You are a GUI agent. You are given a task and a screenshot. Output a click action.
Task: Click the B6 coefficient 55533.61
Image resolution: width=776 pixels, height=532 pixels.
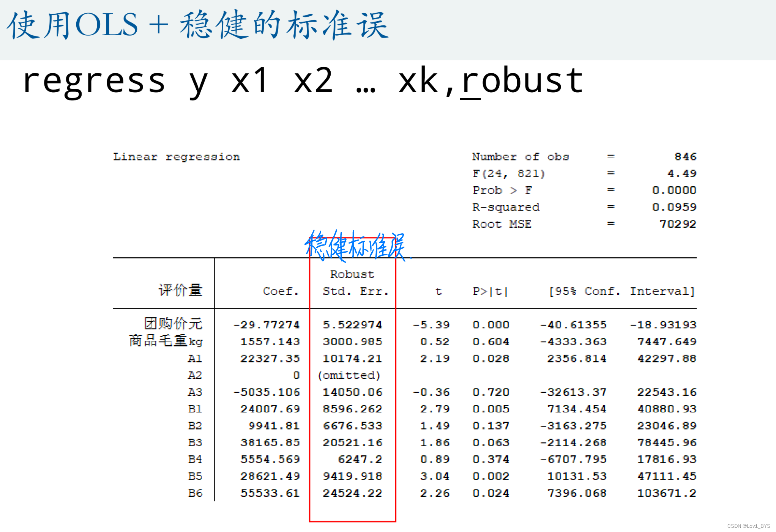(270, 493)
